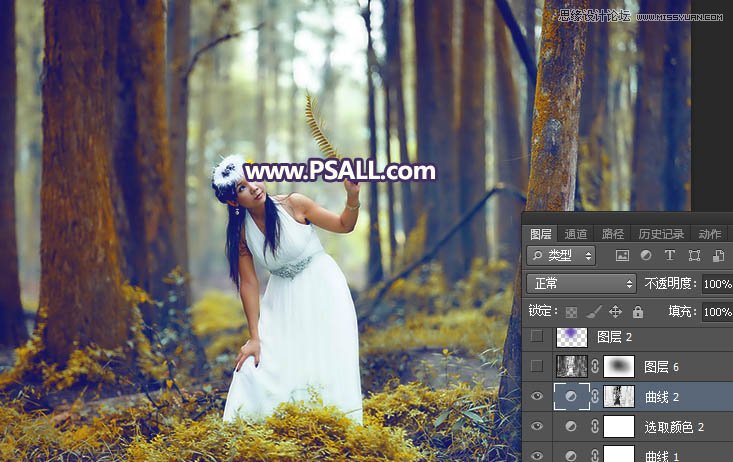Screen dimensions: 733x462
Task: Filter layers by pixel image icon
Action: 622,255
